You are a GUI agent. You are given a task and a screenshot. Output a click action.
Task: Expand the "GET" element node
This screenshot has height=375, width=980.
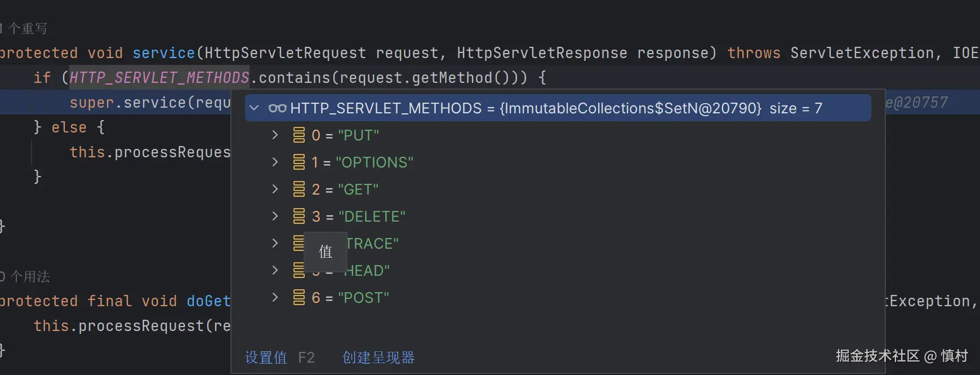[275, 189]
